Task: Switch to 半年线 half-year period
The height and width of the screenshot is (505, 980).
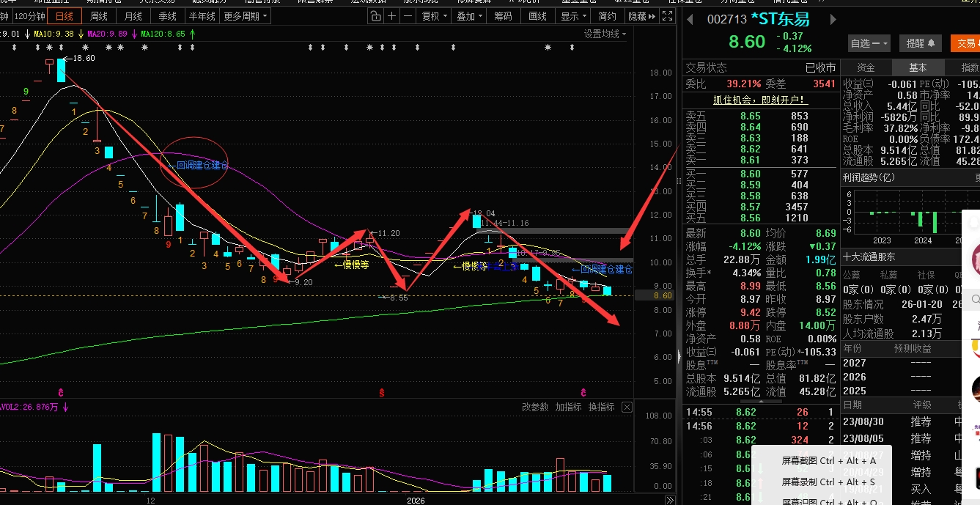Action: [x=202, y=16]
